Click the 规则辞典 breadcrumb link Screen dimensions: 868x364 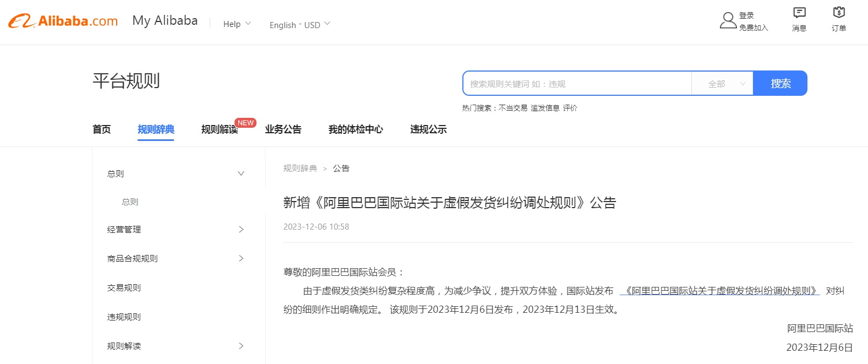click(300, 168)
